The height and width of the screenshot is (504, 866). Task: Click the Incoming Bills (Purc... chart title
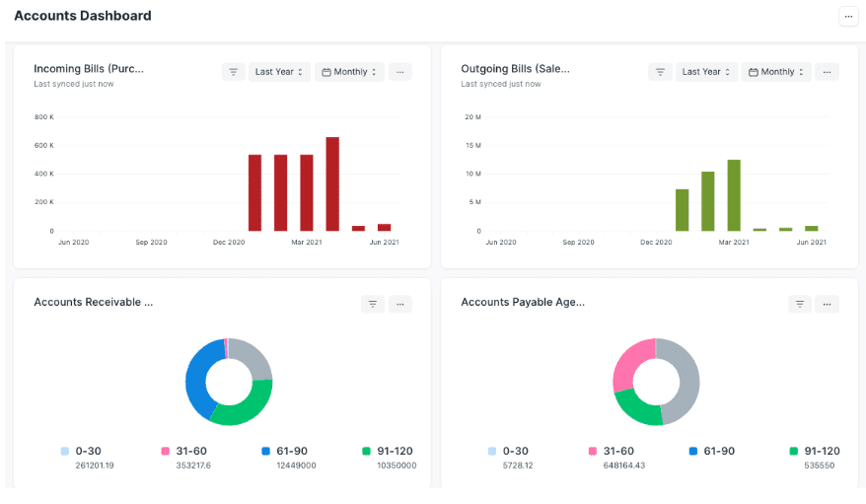tap(89, 69)
